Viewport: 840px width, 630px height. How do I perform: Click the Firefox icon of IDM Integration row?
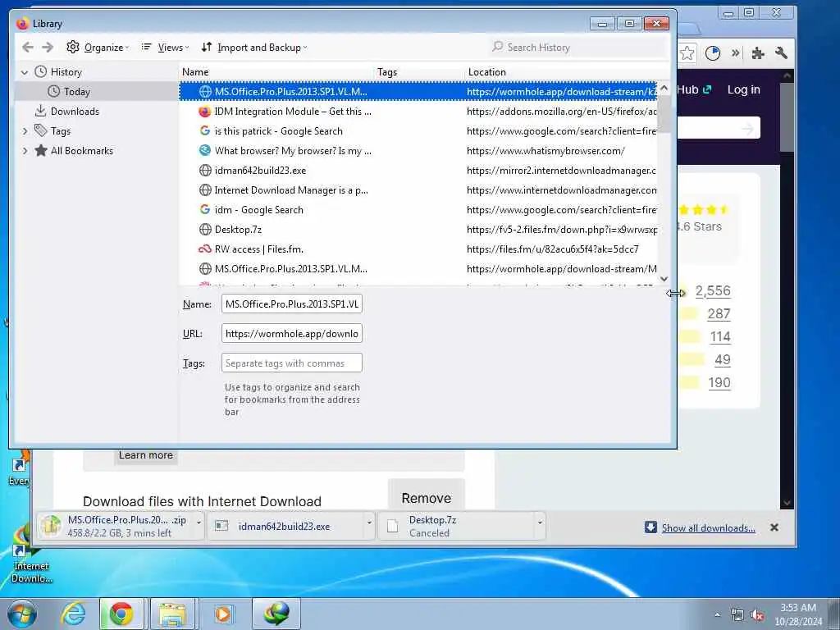point(204,112)
